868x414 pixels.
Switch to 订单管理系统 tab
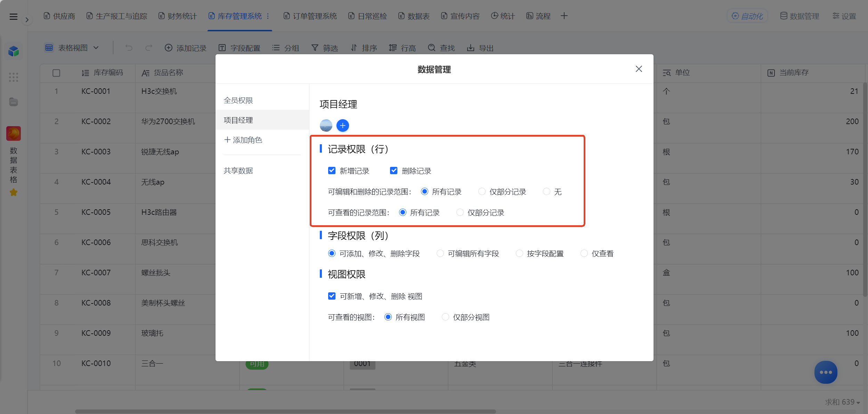point(310,16)
